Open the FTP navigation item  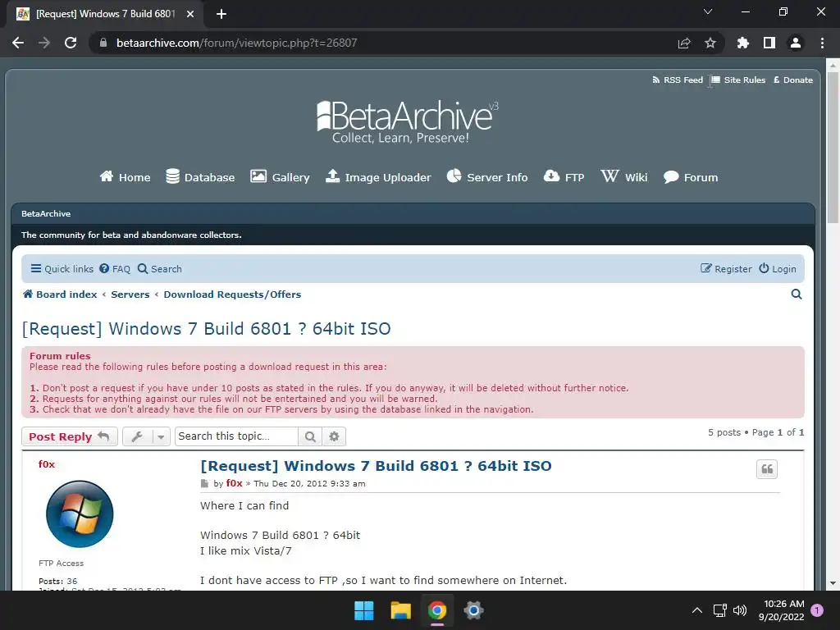(564, 177)
